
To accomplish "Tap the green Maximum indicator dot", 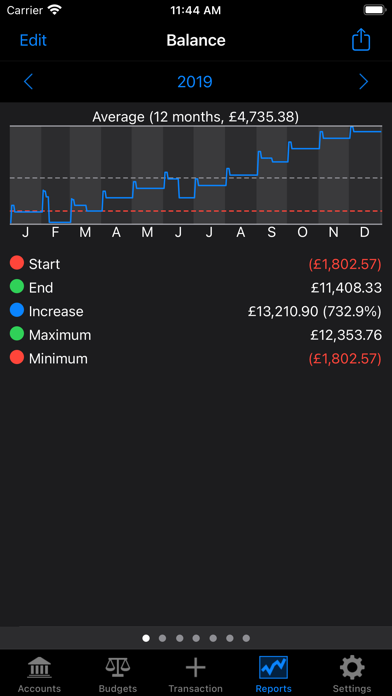I will [x=17, y=334].
